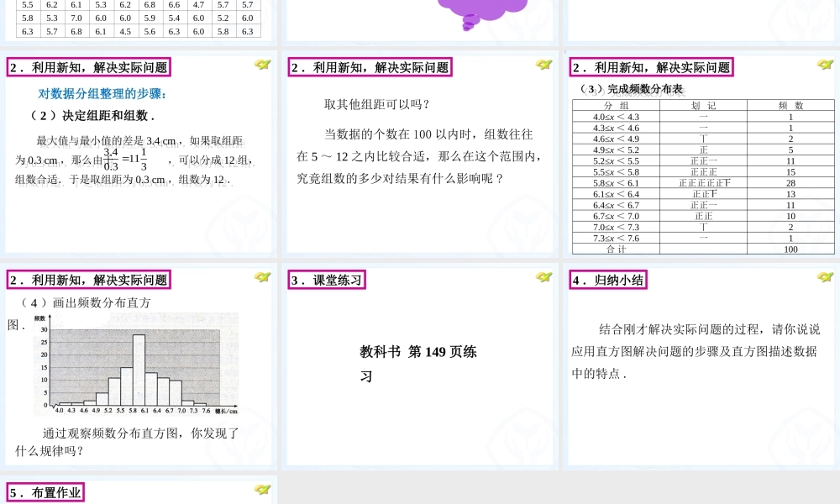Click the 通过观察频数分布直方图 question text
The width and height of the screenshot is (840, 504).
127,442
